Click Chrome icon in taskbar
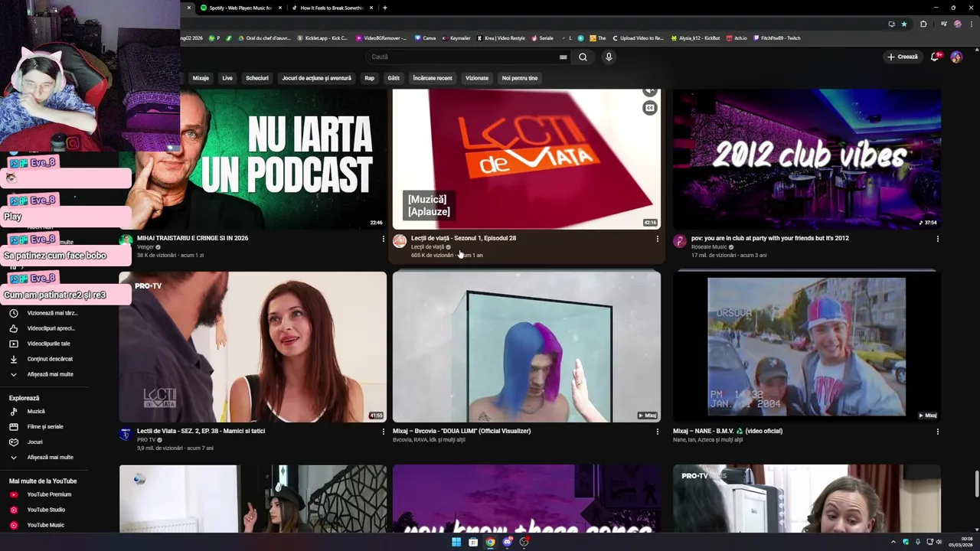 490,542
